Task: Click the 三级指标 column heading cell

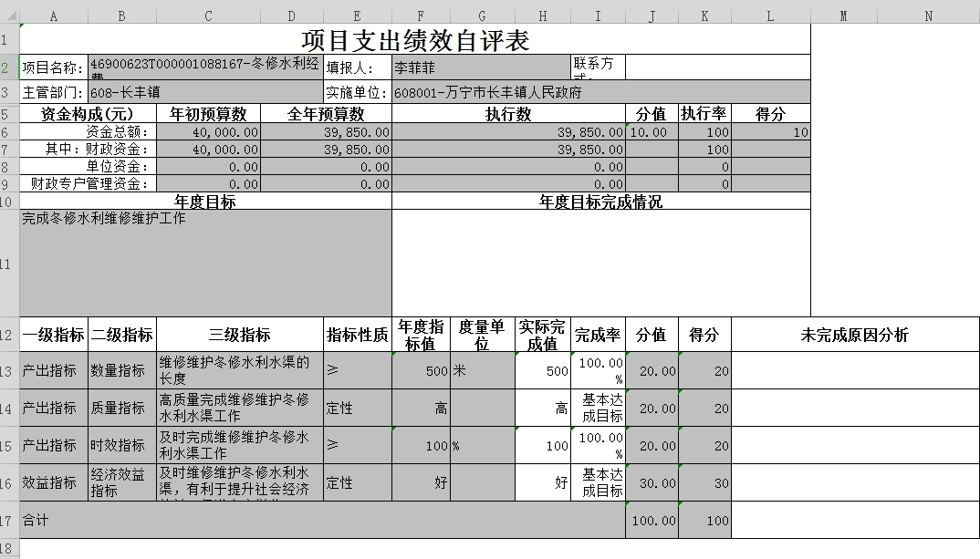Action: click(240, 335)
